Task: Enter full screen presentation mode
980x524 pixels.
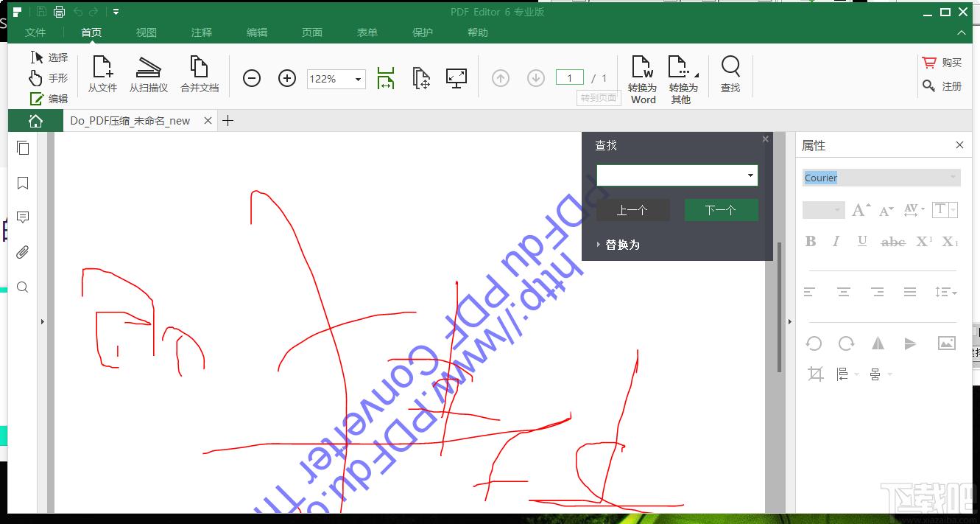Action: 456,78
